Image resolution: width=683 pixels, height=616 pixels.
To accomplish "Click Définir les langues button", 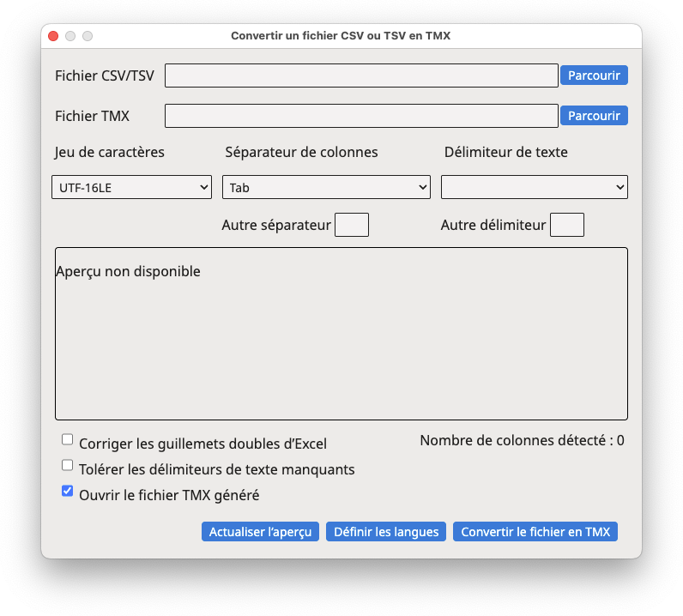I will click(x=386, y=531).
